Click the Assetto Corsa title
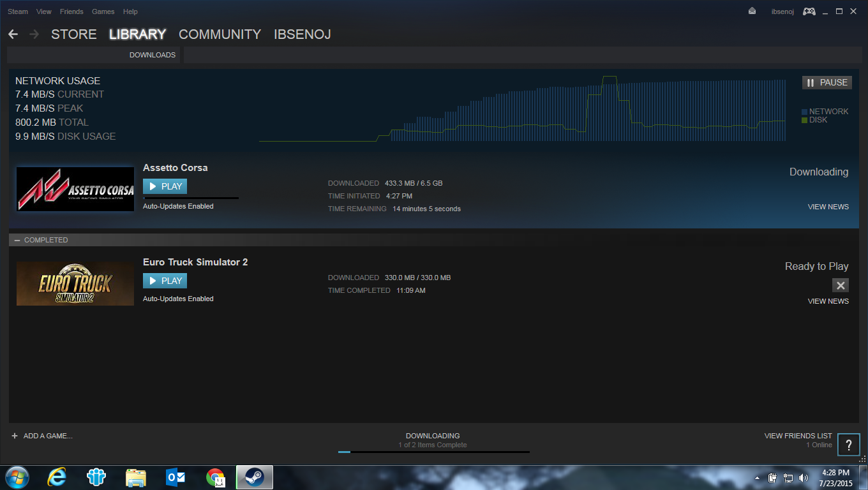The width and height of the screenshot is (868, 490). click(176, 168)
